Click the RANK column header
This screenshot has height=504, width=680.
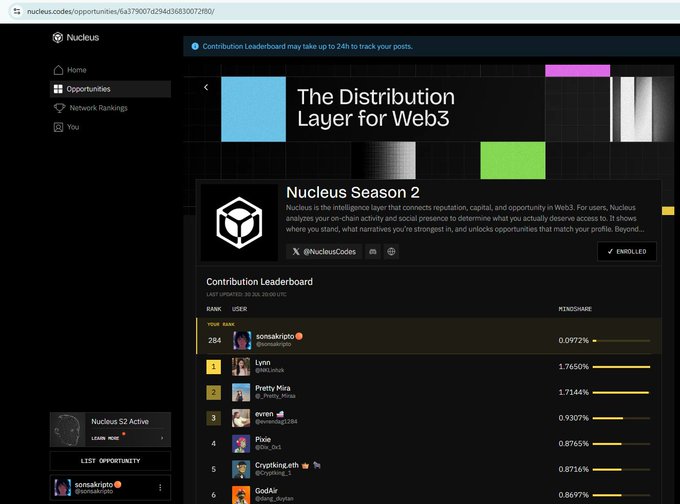coord(214,309)
